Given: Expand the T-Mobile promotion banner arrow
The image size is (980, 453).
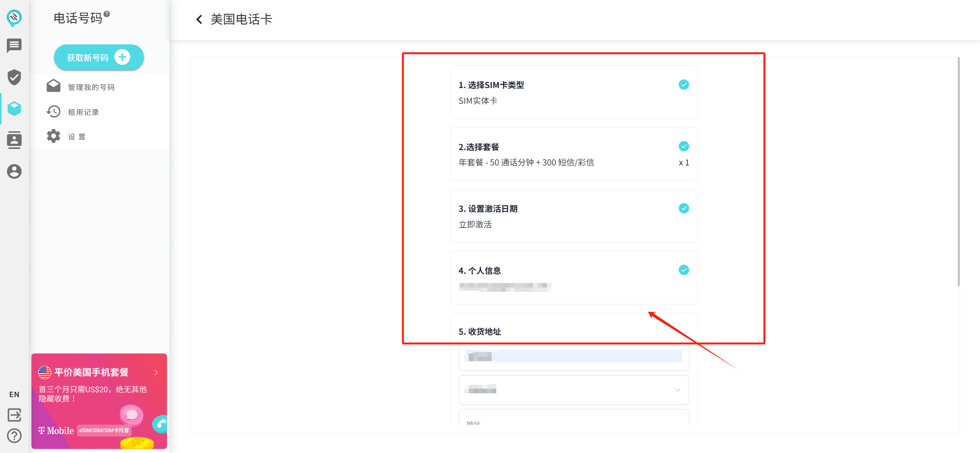Looking at the screenshot, I should coord(156,372).
